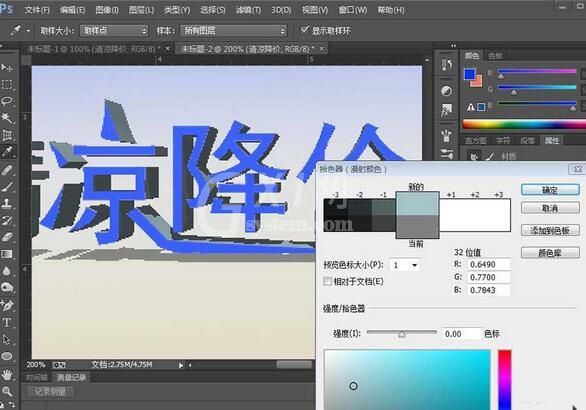Swap foreground and background colors icon
Screen dimensions: 586x410
[12, 405]
